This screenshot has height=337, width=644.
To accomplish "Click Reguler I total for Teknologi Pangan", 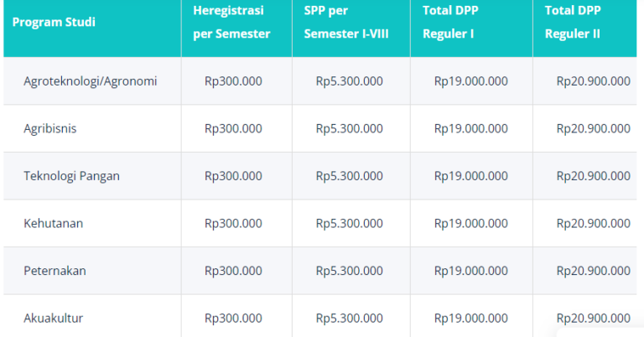I will [x=470, y=176].
